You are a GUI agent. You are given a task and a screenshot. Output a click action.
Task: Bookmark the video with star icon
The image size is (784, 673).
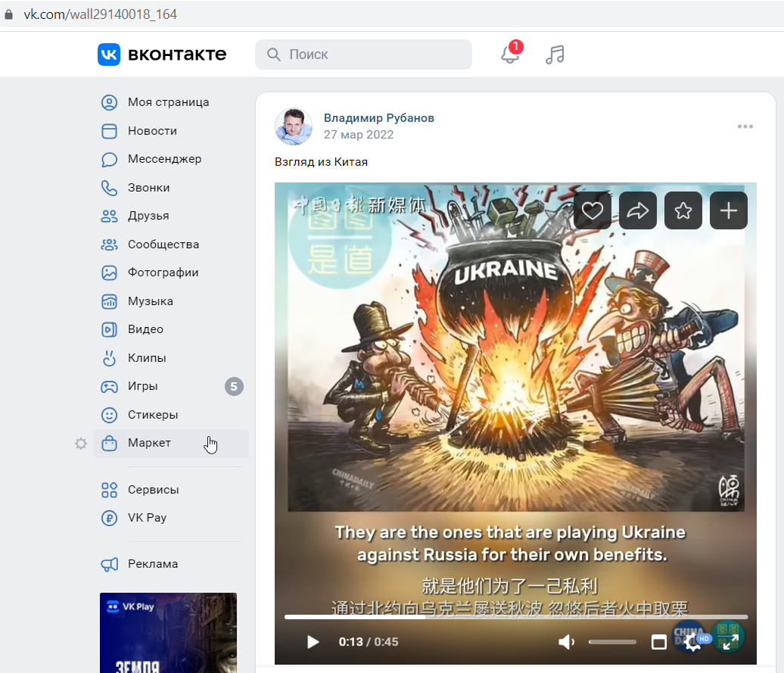coord(683,210)
